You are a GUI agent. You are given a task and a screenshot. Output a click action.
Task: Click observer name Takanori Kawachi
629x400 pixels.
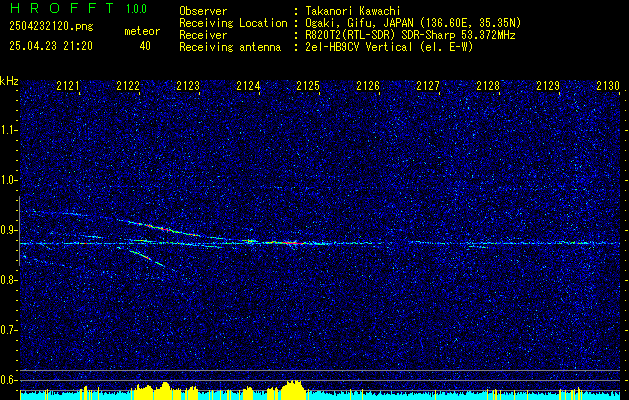pos(352,12)
